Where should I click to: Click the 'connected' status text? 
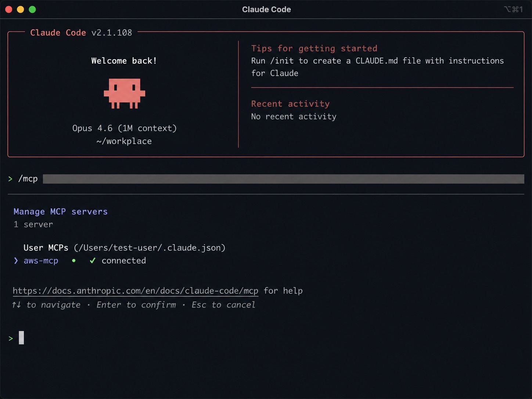(x=124, y=260)
